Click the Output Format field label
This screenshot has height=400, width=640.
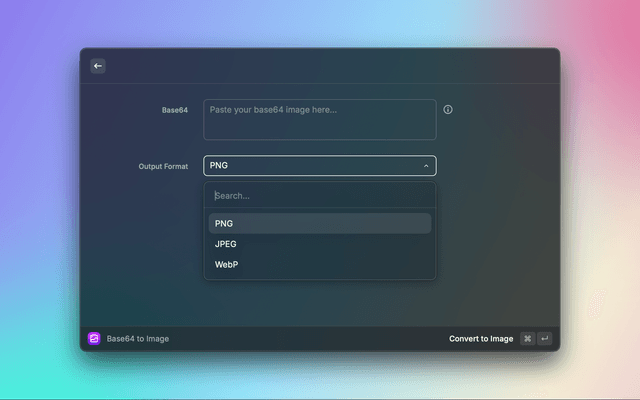pos(163,166)
